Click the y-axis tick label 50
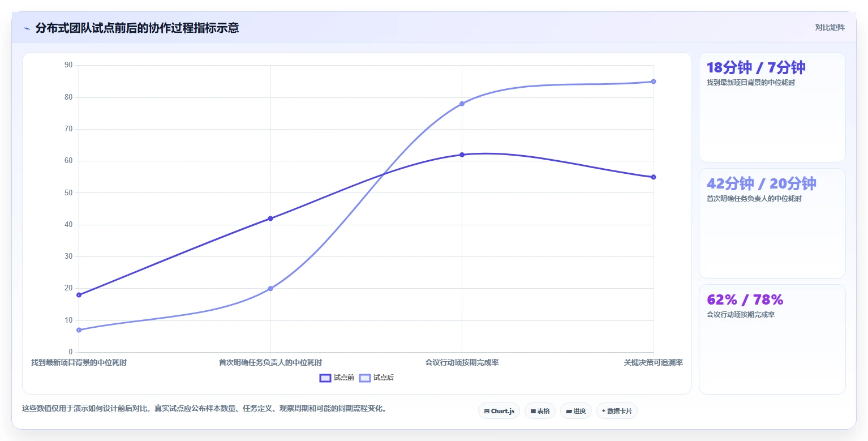Screen dimensions: 868x441 coord(68,193)
